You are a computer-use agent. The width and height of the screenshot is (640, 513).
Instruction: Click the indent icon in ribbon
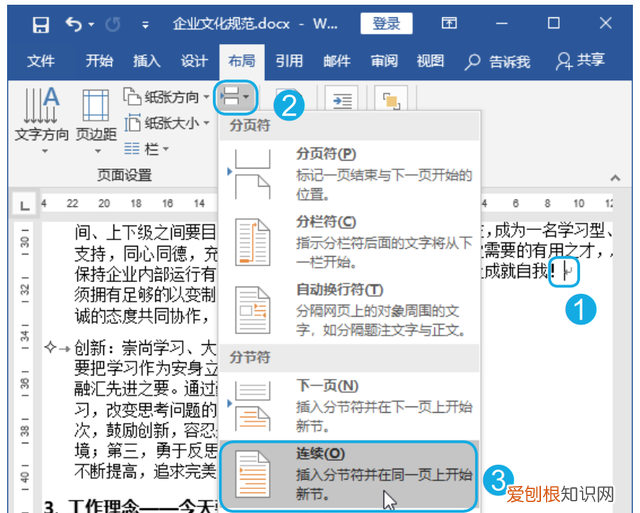coord(342,100)
